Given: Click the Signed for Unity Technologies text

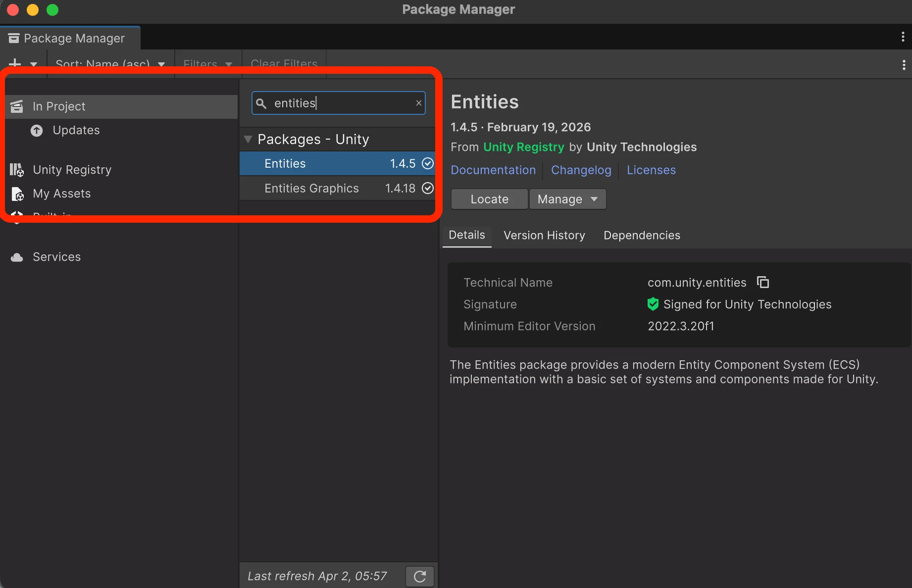Looking at the screenshot, I should tap(747, 304).
